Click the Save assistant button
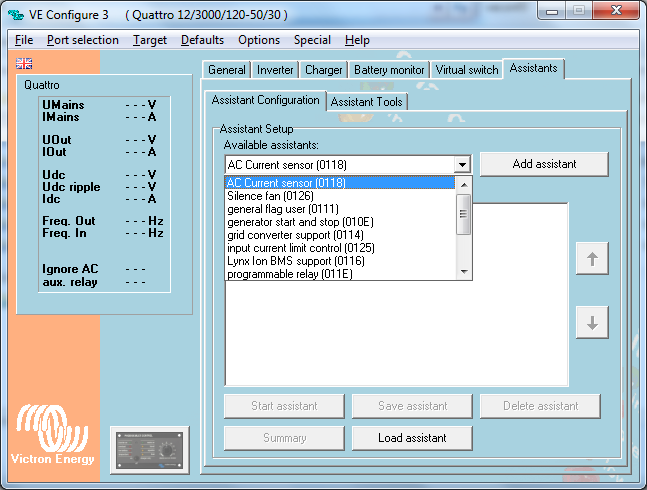The height and width of the screenshot is (490, 647). tap(412, 406)
